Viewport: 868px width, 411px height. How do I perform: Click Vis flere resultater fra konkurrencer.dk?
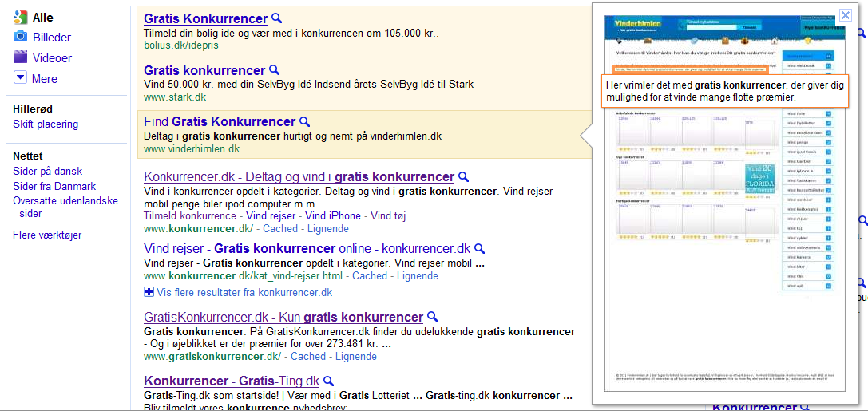pos(244,292)
